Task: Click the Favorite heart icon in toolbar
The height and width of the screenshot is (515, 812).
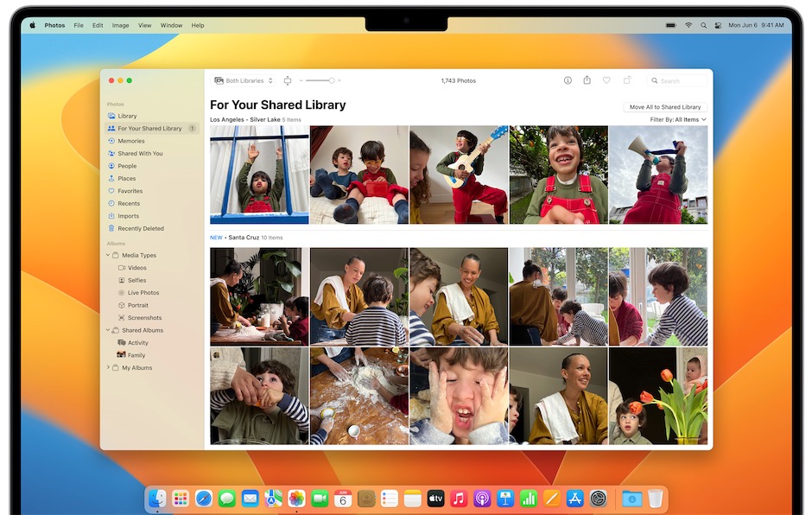Action: click(x=606, y=80)
